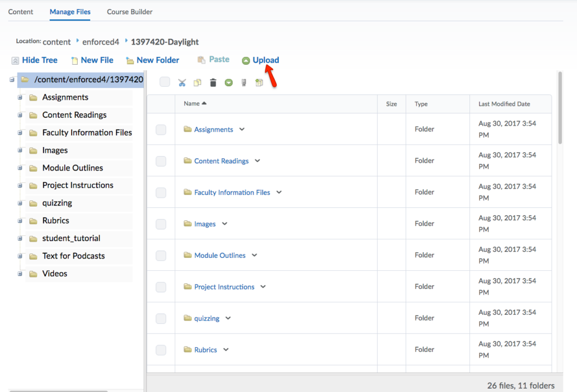The height and width of the screenshot is (392, 577).
Task: Click the Delete trash can icon
Action: click(x=213, y=83)
